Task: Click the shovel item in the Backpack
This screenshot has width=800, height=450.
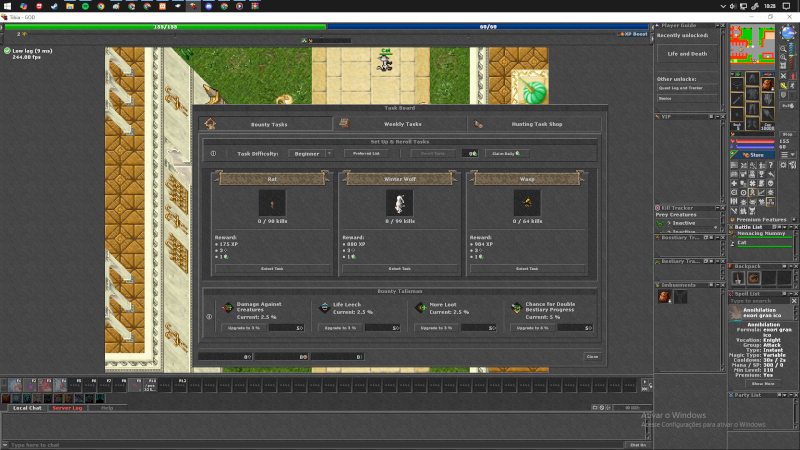Action: click(738, 278)
